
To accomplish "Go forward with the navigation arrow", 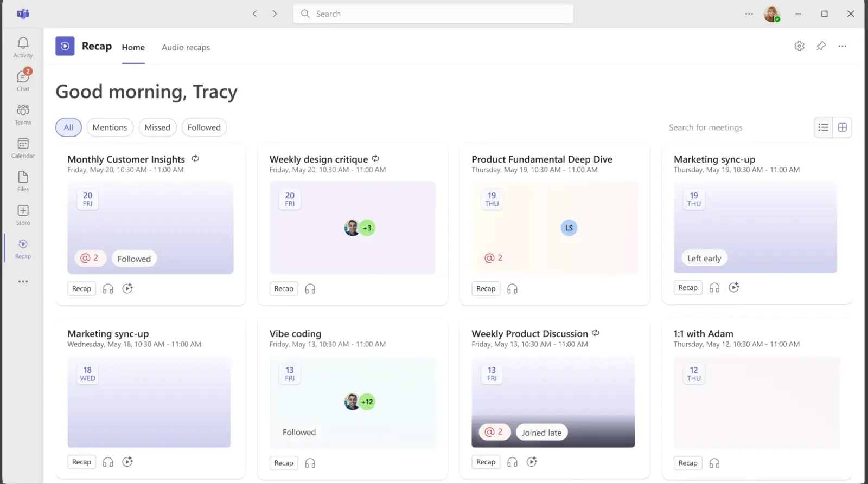I will click(275, 14).
